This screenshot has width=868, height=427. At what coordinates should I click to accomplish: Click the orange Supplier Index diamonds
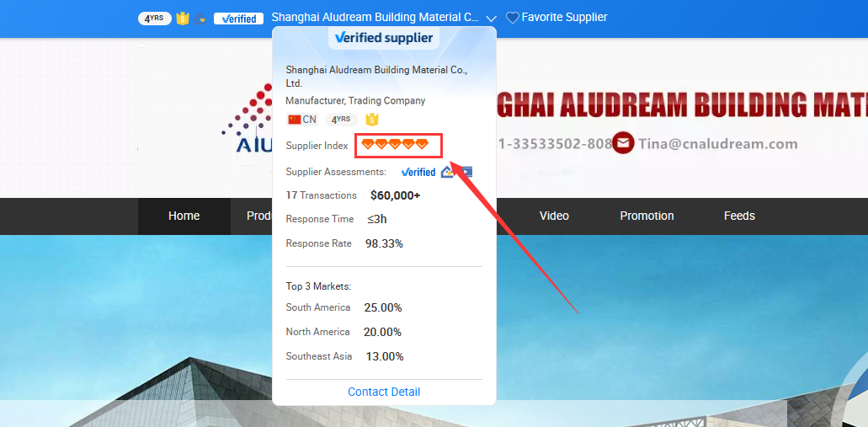click(395, 145)
